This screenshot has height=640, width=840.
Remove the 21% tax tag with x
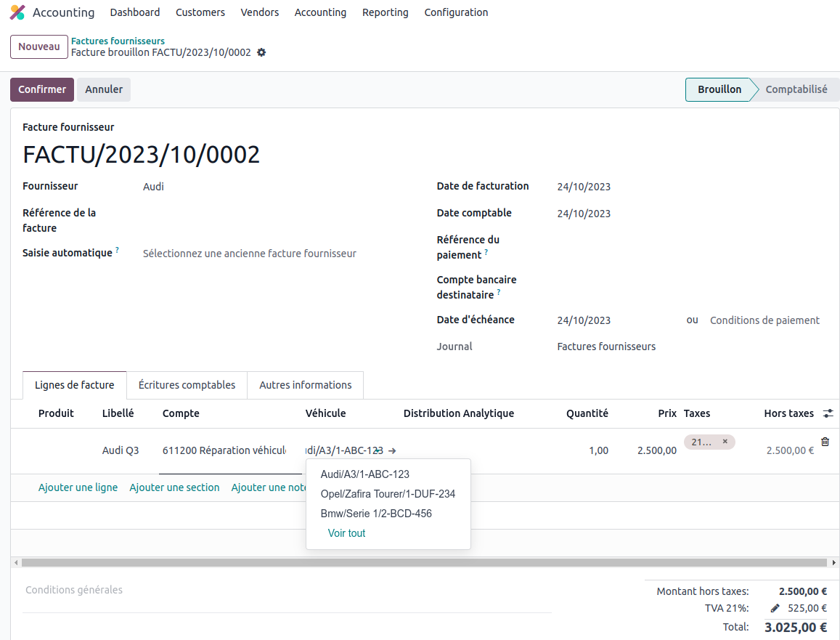coord(725,442)
